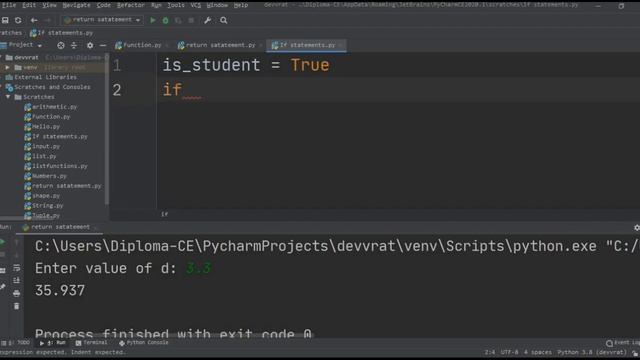Click the Run with Coverage icon
This screenshot has height=360, width=640.
click(178, 20)
